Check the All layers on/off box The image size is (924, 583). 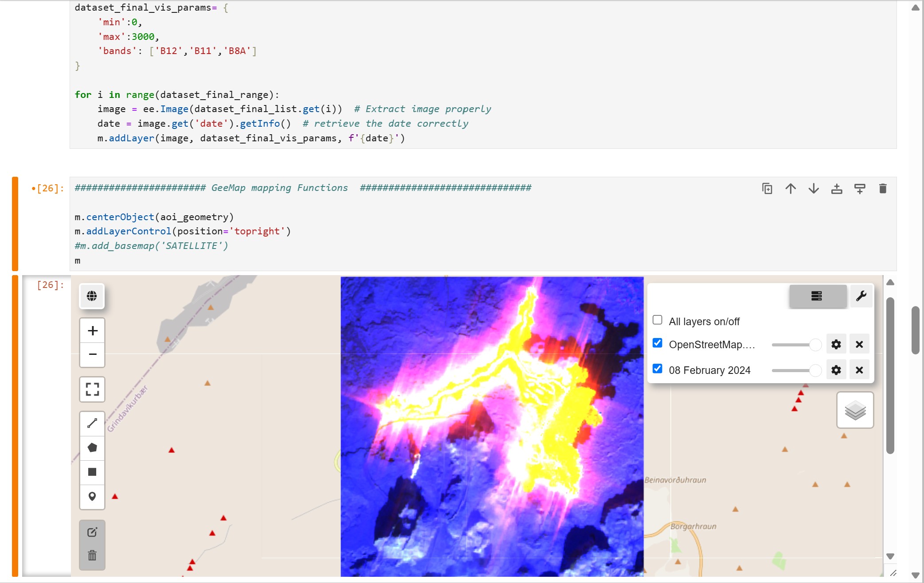658,320
